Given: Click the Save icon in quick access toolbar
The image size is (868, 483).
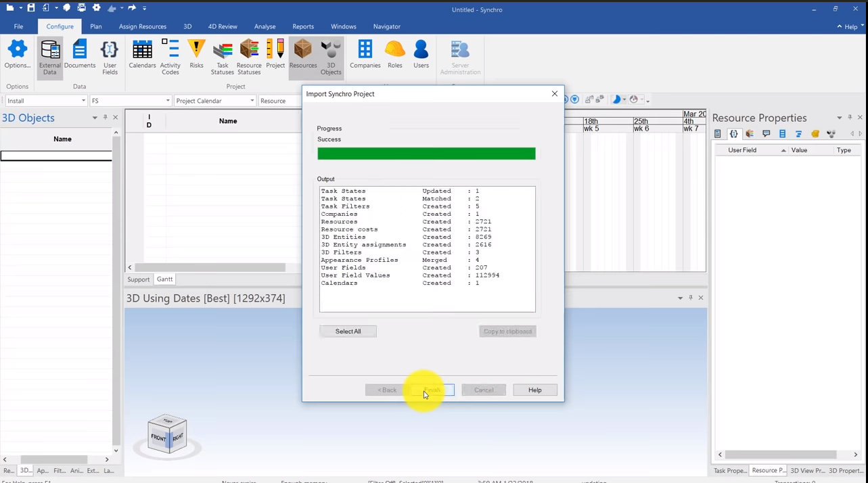Looking at the screenshot, I should 31,8.
